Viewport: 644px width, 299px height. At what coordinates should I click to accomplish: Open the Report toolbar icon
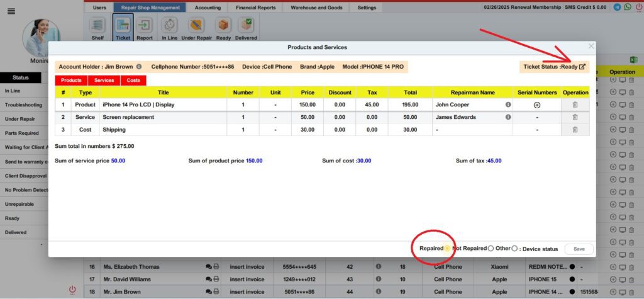(145, 26)
